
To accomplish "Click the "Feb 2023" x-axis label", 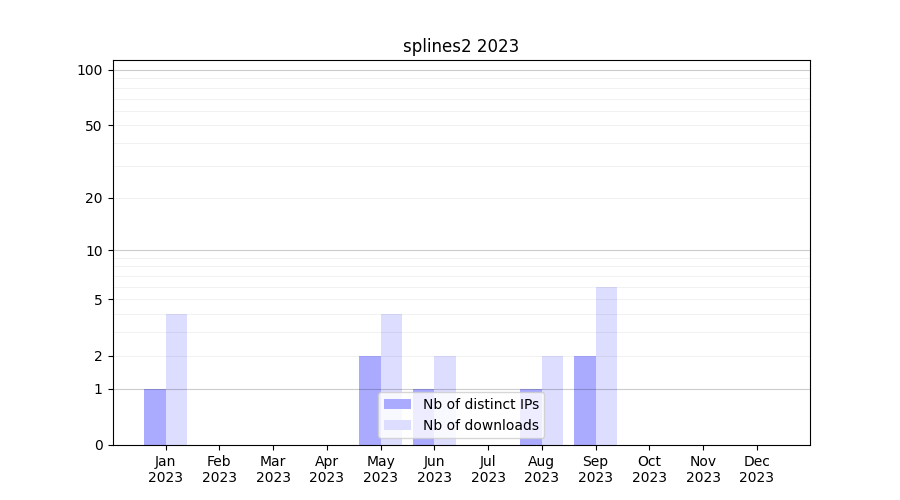I will click(219, 469).
